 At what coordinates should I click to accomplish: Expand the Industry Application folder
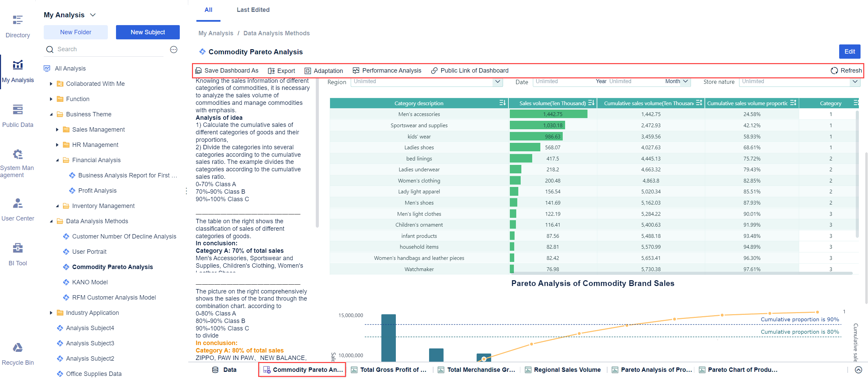(x=51, y=313)
